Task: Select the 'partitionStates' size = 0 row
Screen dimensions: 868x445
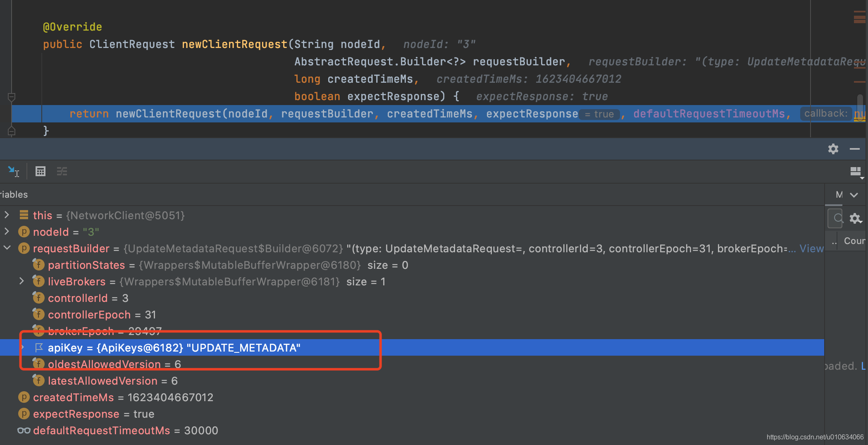Action: point(412,265)
